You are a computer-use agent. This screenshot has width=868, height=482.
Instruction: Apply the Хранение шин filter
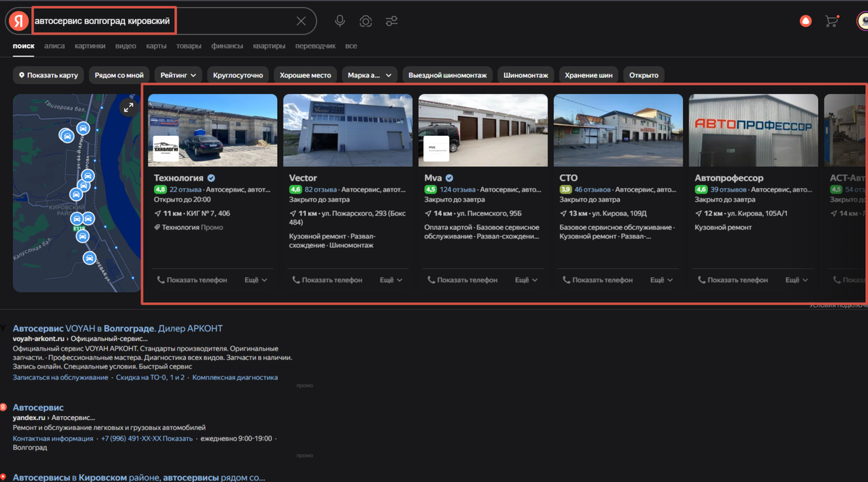(x=589, y=75)
